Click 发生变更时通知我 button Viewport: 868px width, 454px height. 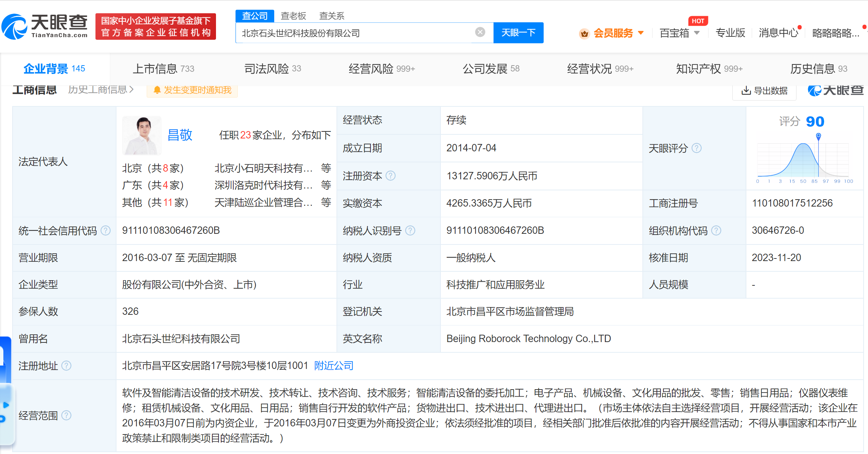(x=192, y=90)
